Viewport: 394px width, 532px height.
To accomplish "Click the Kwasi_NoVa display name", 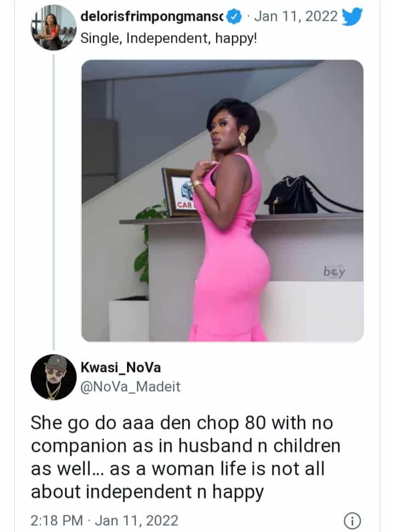I will click(x=119, y=368).
